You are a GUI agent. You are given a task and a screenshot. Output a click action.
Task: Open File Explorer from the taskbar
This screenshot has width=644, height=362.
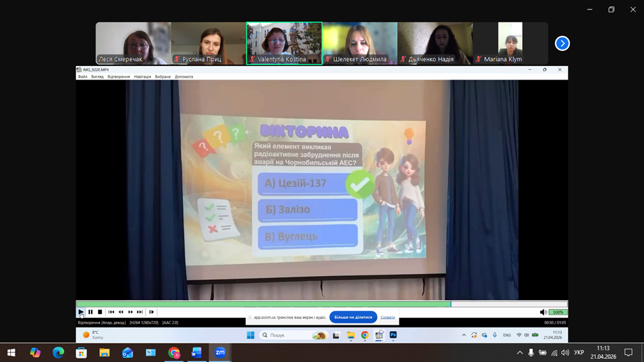pos(105,352)
